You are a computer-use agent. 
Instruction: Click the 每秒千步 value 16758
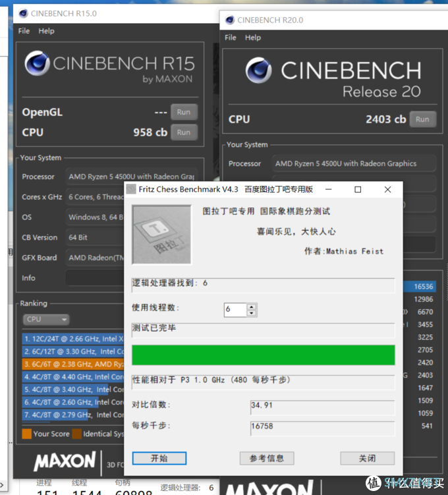[x=322, y=428]
